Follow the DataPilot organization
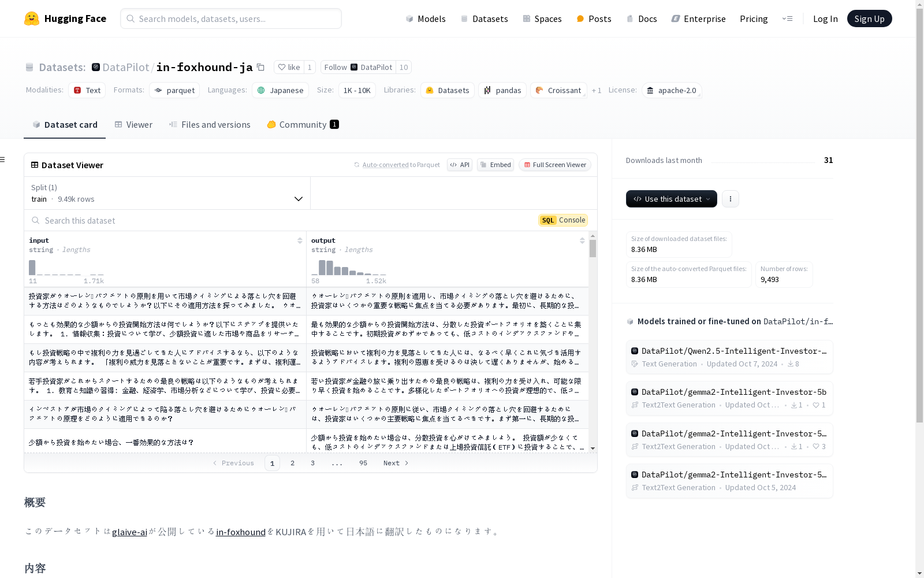The width and height of the screenshot is (924, 578). pyautogui.click(x=358, y=67)
